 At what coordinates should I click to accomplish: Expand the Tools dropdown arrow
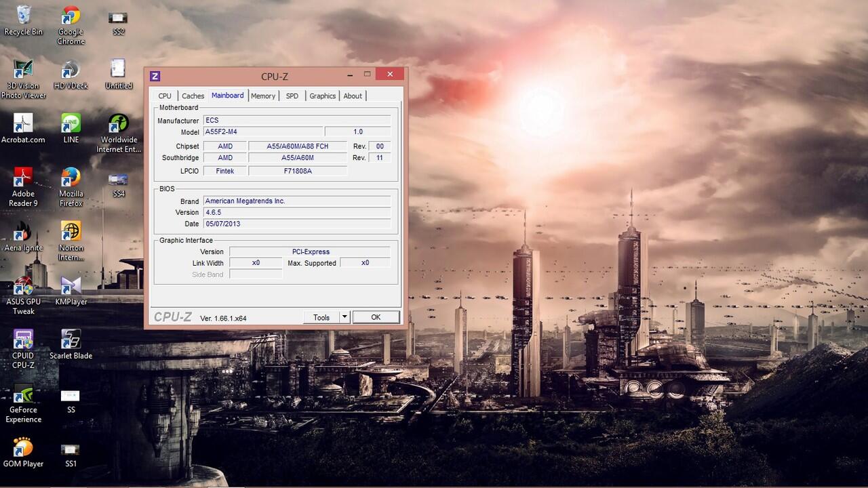344,317
